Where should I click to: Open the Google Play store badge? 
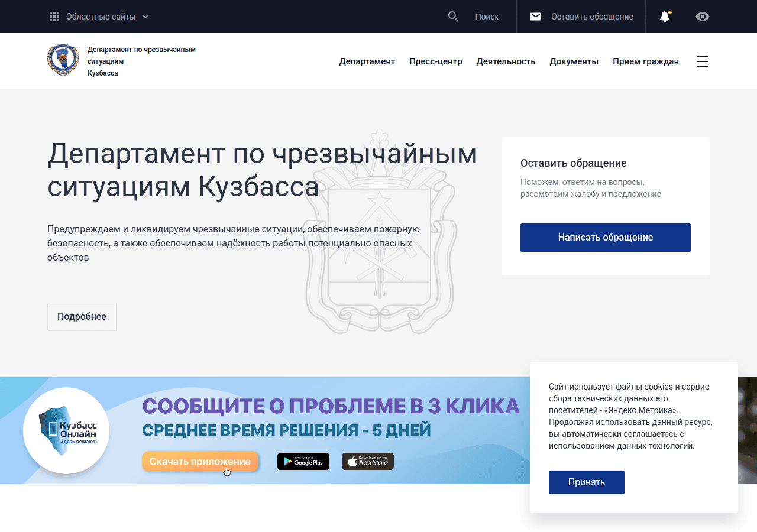[x=303, y=462]
